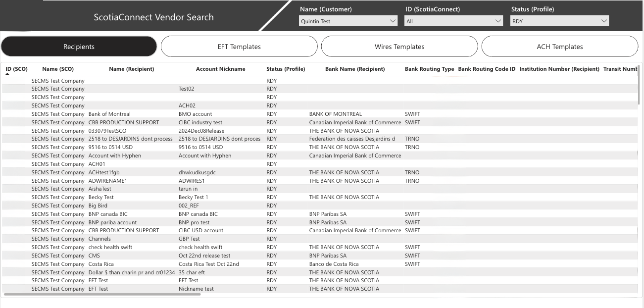644x308 pixels.
Task: Click the 'Costa Rica' recipient cell
Action: pos(100,264)
